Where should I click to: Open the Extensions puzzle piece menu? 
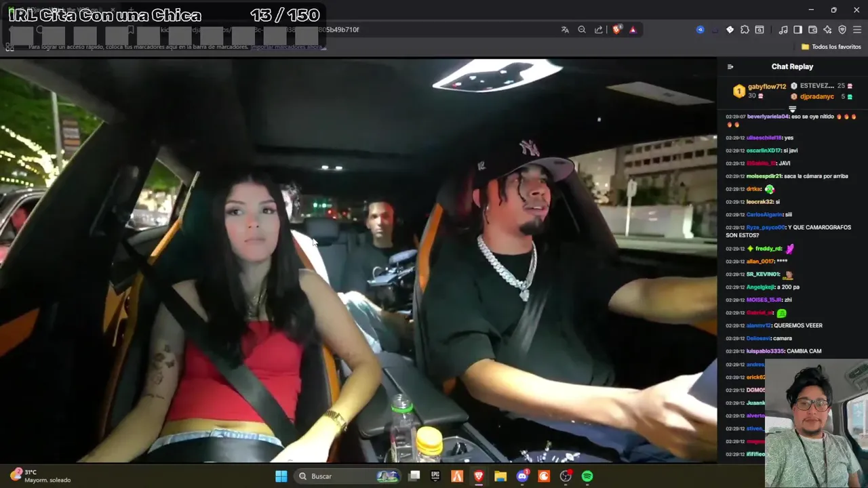[x=745, y=30]
